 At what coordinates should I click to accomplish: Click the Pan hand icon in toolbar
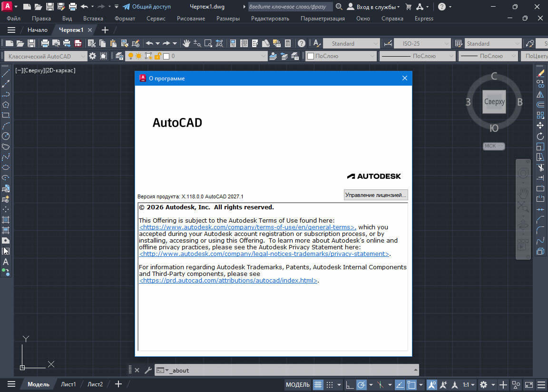[x=186, y=43]
